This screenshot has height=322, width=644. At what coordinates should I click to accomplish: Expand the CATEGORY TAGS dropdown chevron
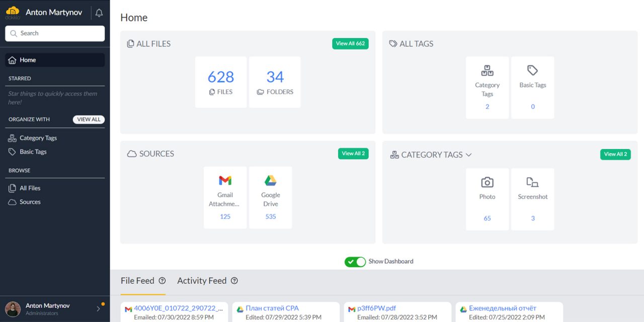coord(469,155)
